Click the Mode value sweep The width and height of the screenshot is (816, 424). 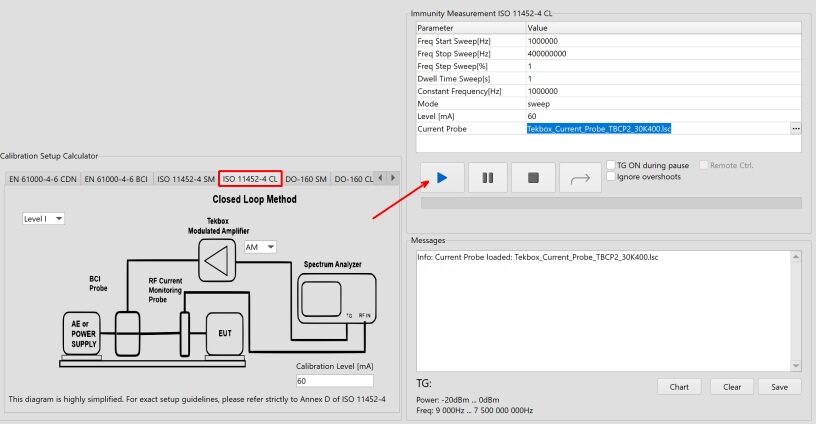pos(539,104)
